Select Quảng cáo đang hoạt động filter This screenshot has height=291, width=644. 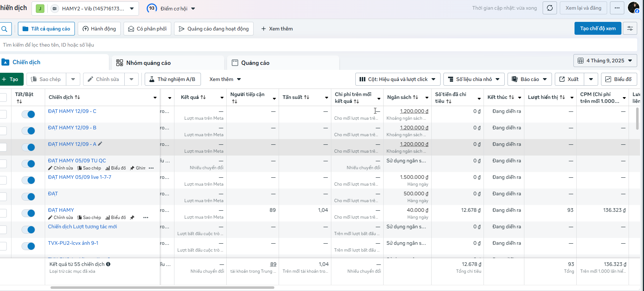214,29
